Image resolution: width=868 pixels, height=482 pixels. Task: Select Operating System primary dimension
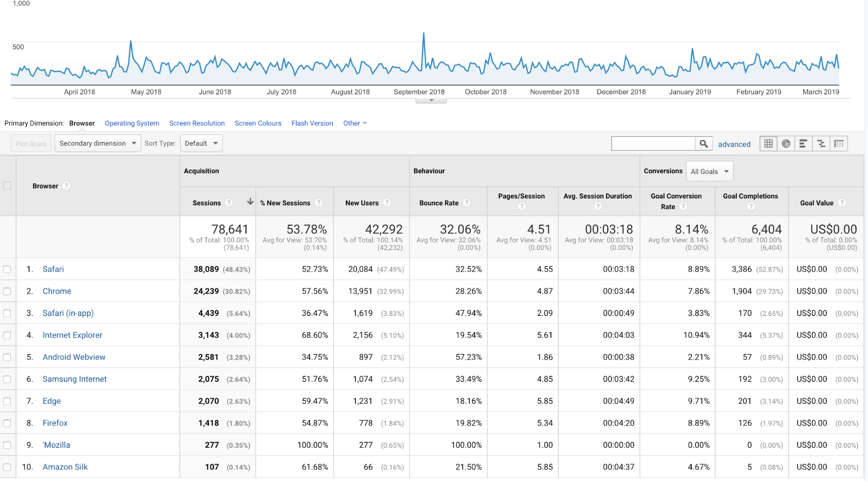(x=132, y=123)
